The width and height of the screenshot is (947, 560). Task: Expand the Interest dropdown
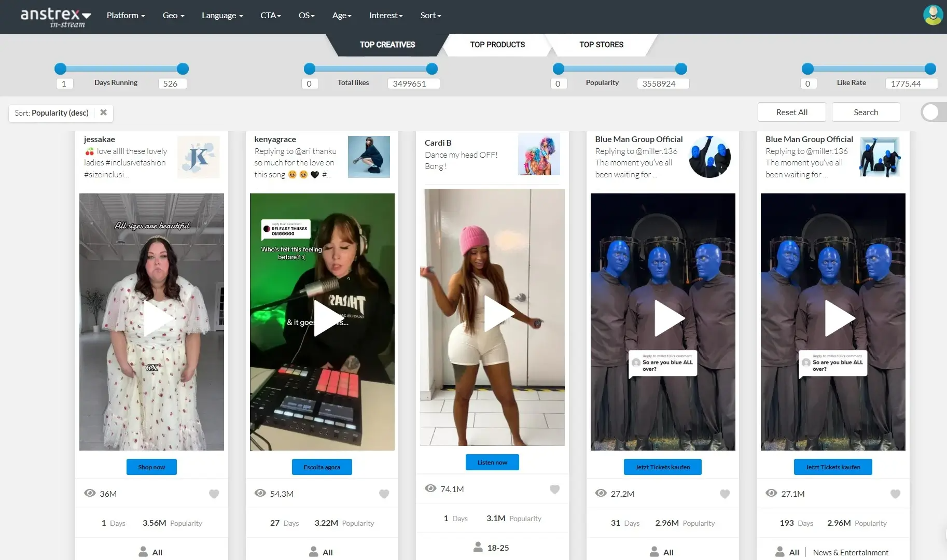[386, 16]
